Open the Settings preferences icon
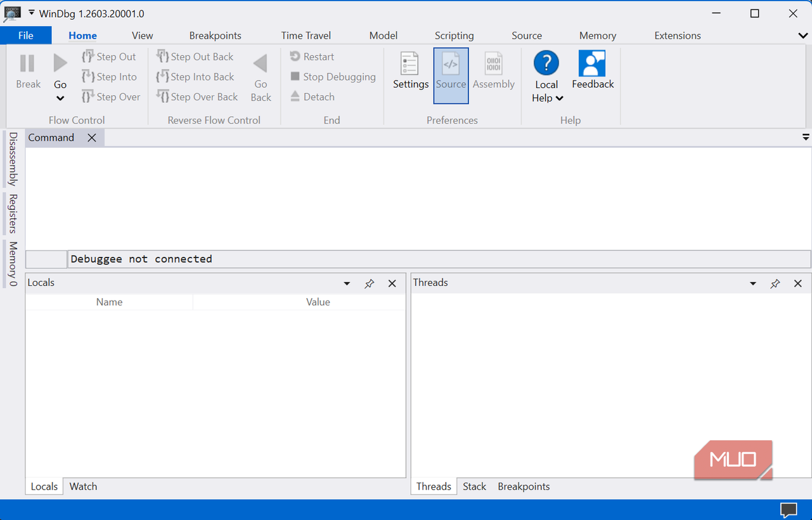Viewport: 812px width, 520px height. [x=410, y=63]
